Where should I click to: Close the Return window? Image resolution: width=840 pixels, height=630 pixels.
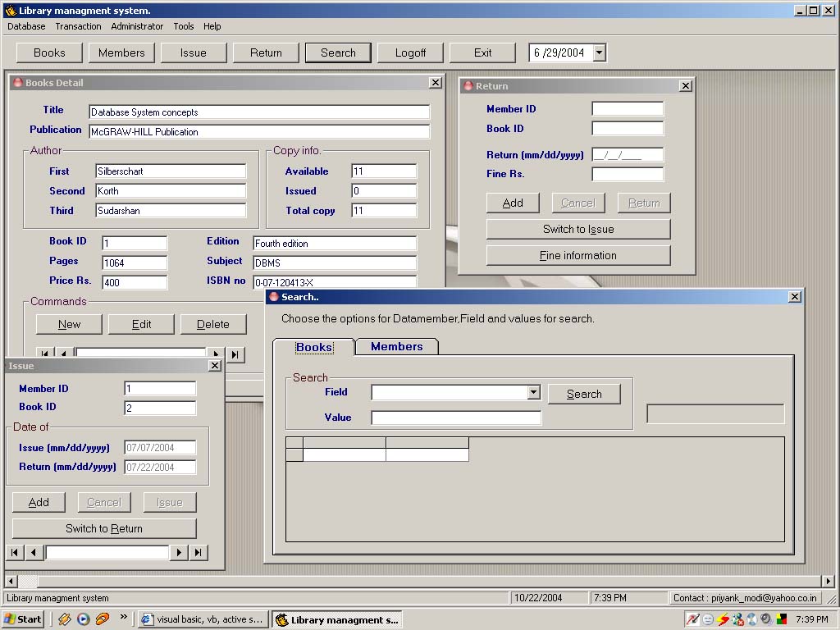[686, 86]
